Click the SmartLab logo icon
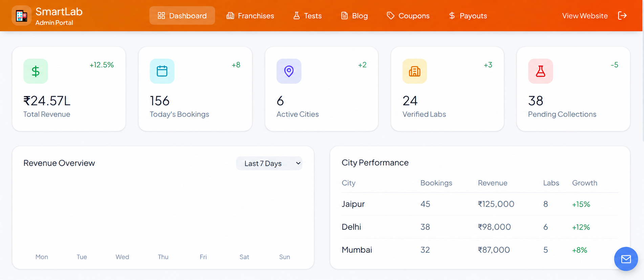The width and height of the screenshot is (644, 280). click(22, 16)
